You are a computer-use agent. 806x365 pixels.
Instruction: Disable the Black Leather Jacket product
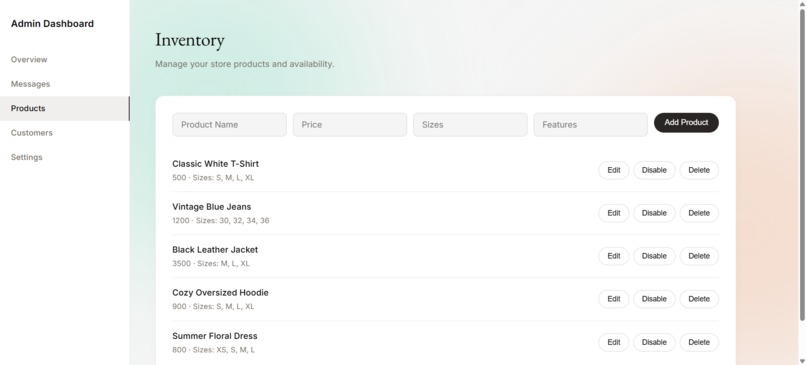click(654, 256)
